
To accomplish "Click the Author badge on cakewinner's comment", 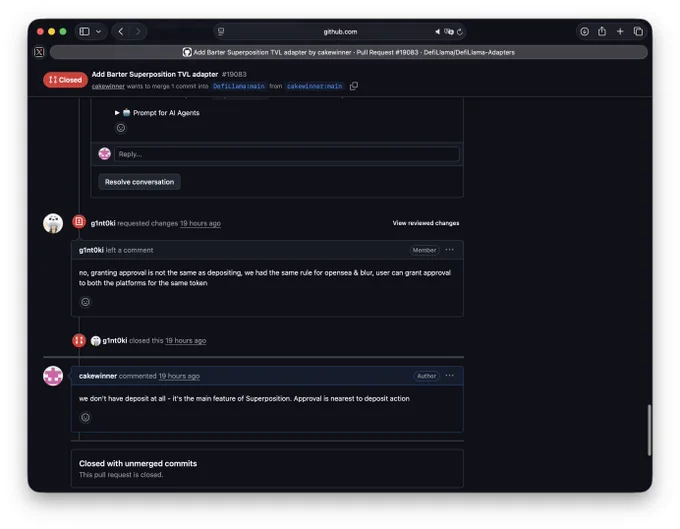I will pyautogui.click(x=426, y=376).
